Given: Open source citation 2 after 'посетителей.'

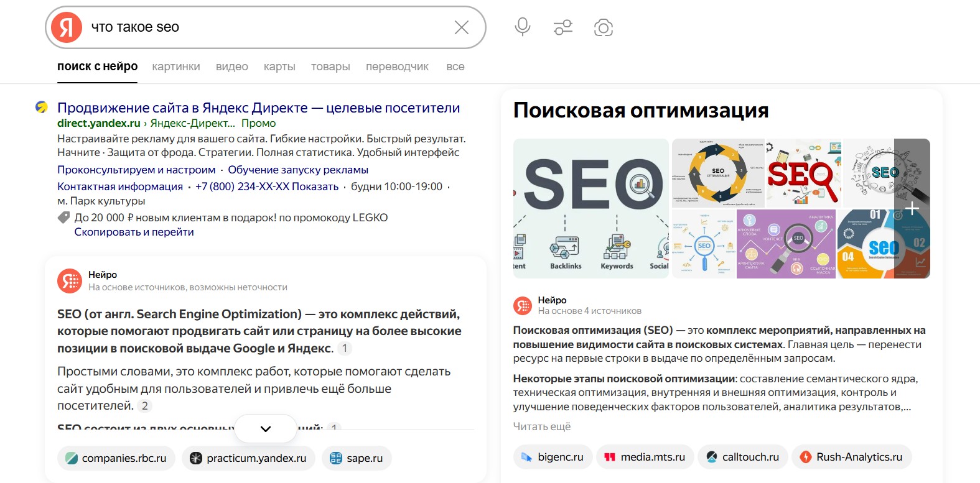Looking at the screenshot, I should click(145, 406).
